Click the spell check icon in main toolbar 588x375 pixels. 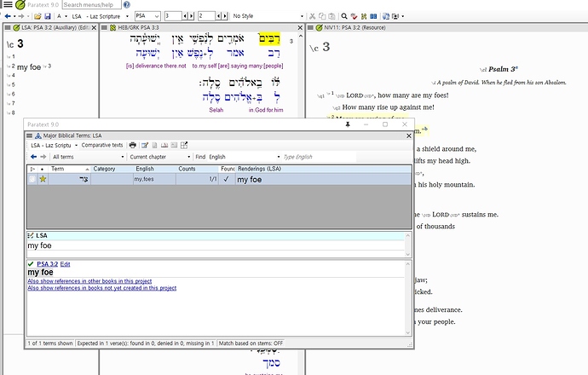coord(354,16)
